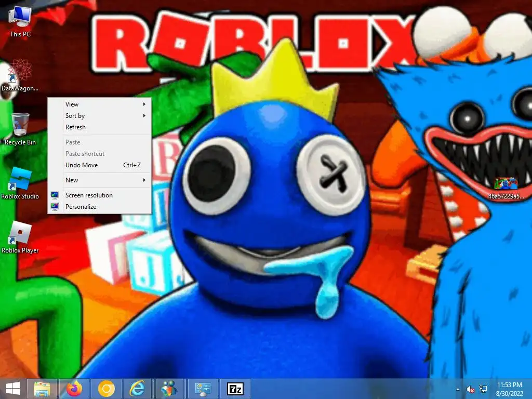Open the Control Panel taskbar icon
The width and height of the screenshot is (532, 399).
pyautogui.click(x=203, y=389)
